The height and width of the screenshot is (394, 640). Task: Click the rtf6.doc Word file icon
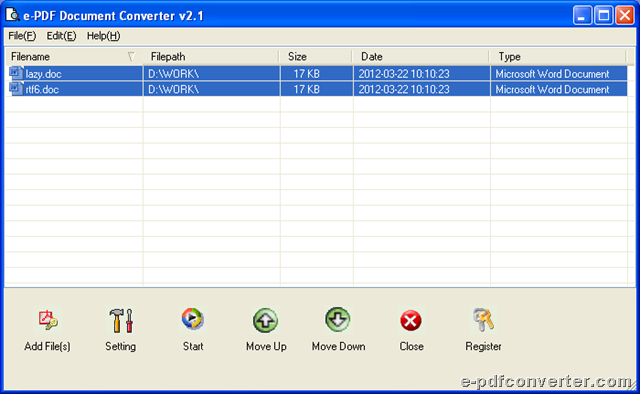(16, 89)
